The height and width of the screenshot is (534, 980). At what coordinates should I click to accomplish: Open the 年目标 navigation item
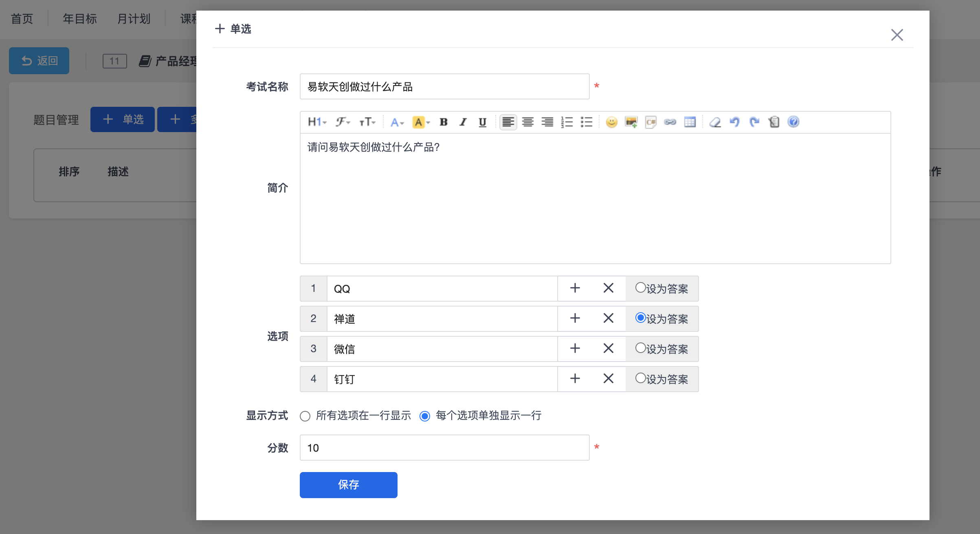tap(80, 19)
